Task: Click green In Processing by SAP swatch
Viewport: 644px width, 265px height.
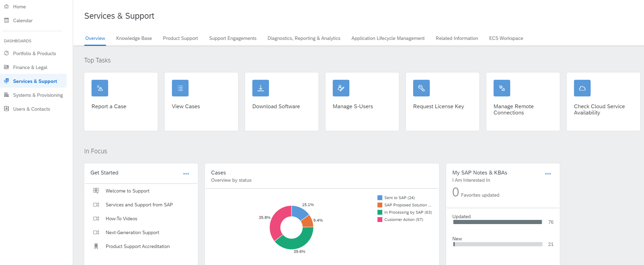Action: coord(380,212)
